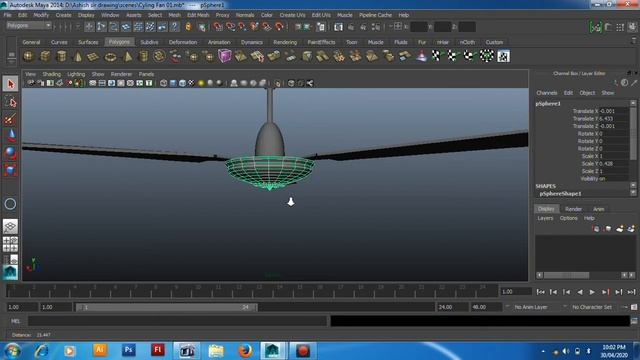Click Layers menu in Layer Editor

pos(545,218)
